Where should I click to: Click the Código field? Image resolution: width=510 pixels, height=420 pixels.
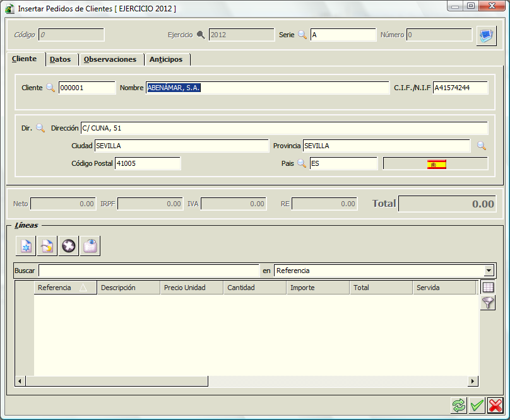(x=71, y=35)
